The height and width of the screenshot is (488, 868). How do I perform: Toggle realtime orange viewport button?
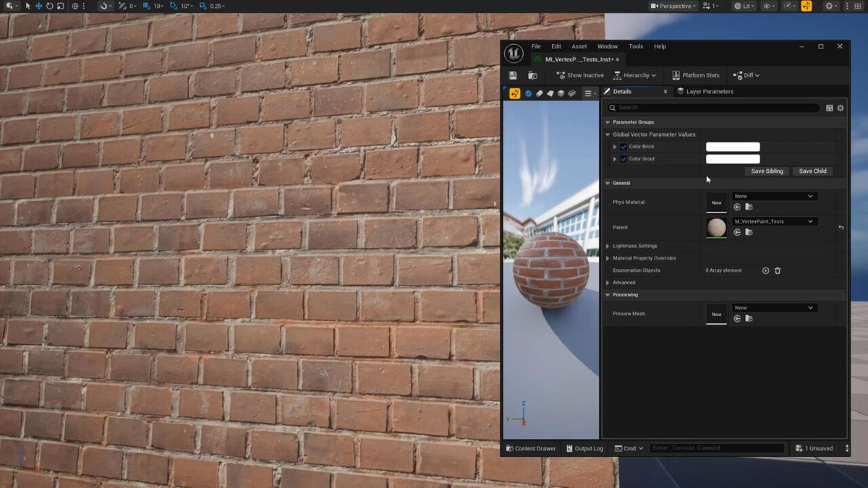coord(807,6)
